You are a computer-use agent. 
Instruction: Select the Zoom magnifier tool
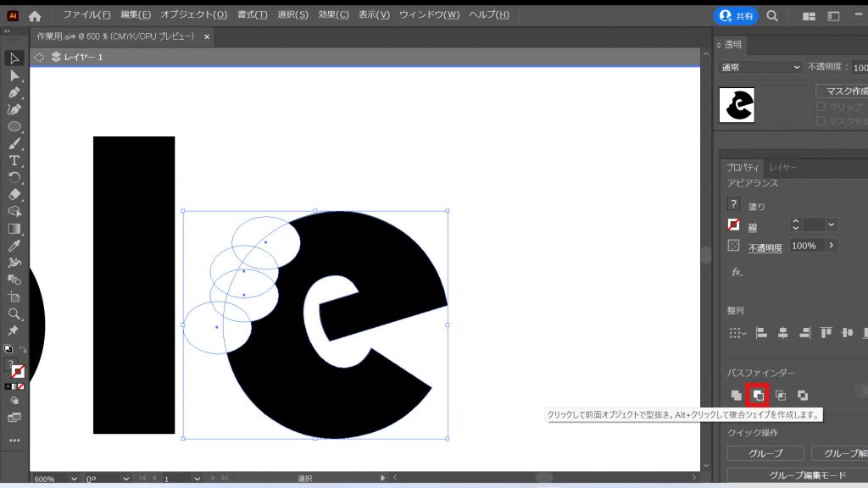point(14,313)
